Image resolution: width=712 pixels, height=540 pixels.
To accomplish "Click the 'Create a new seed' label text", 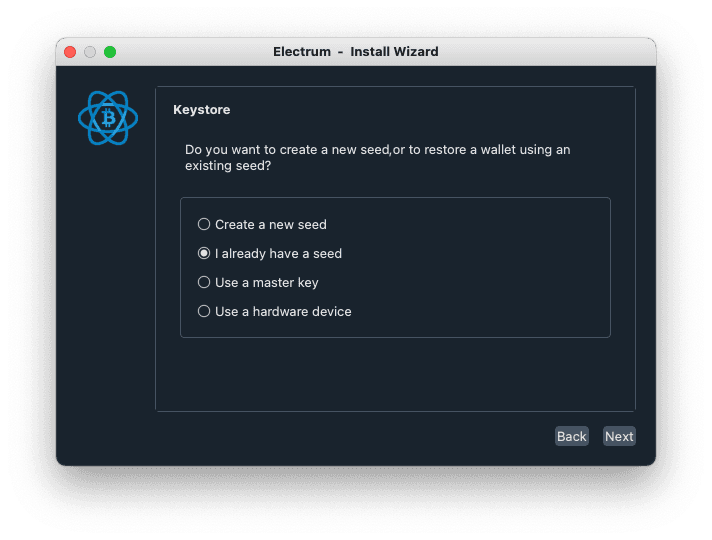I will pyautogui.click(x=270, y=225).
